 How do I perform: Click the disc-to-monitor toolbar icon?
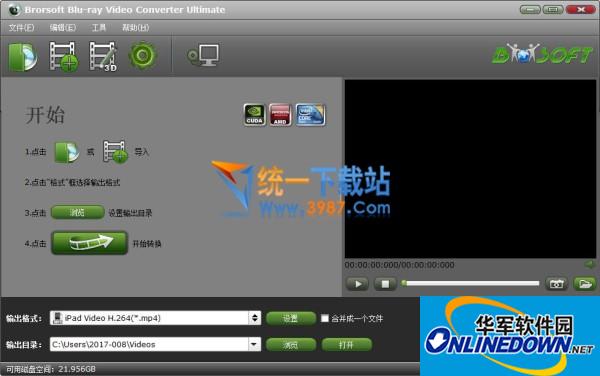click(203, 56)
